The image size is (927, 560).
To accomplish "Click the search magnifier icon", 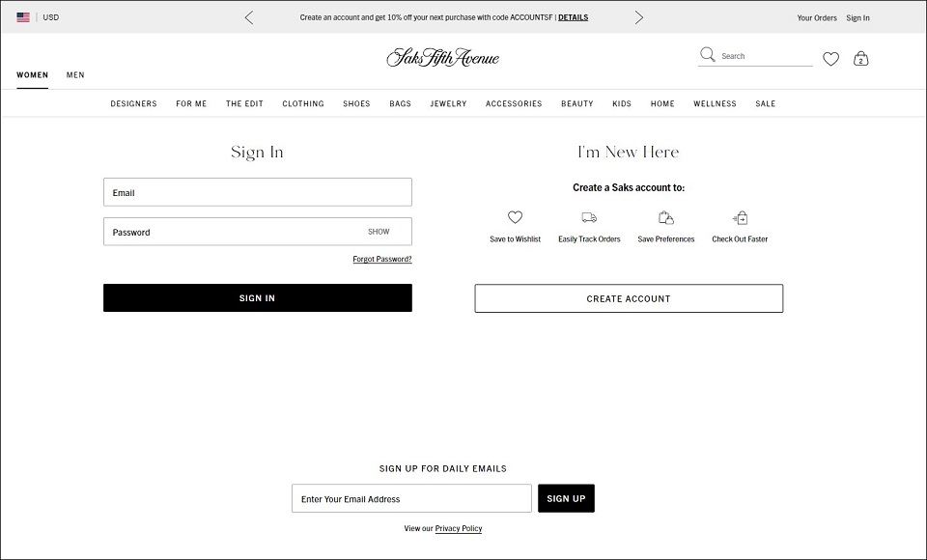I will (x=707, y=55).
